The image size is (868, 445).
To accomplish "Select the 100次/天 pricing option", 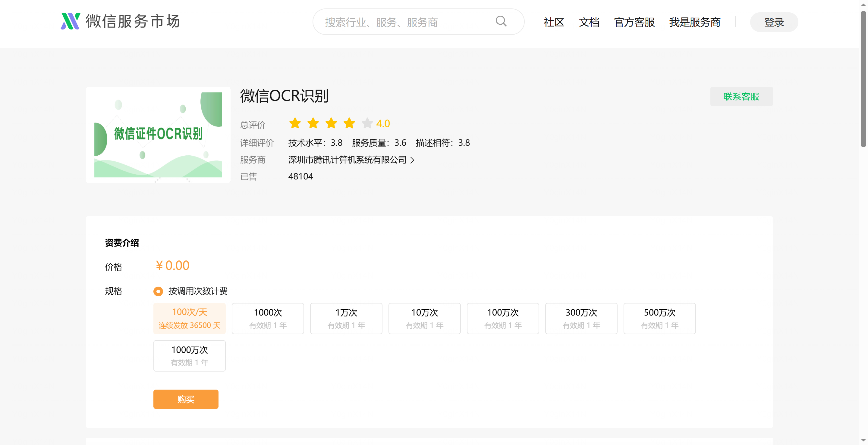I will (189, 319).
